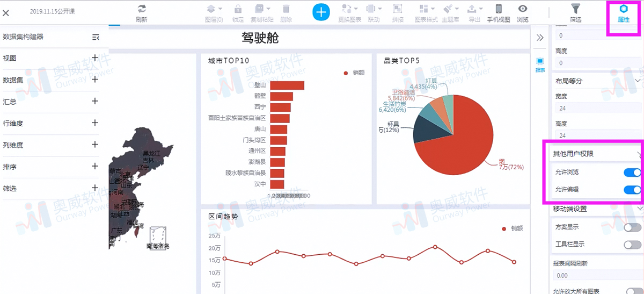Open the 筛选 filter funnel panel
Screen dimensions: 644x294
575,9
